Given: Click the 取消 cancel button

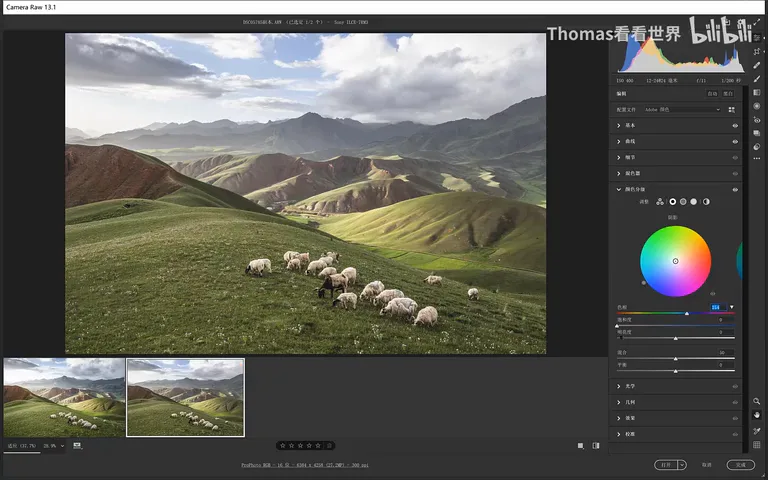Looking at the screenshot, I should [706, 465].
